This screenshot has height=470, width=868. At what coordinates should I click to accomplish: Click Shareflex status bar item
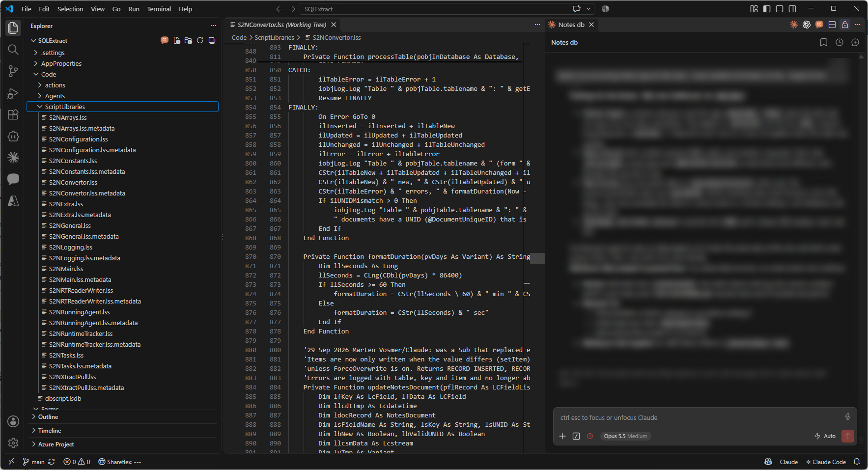click(119, 462)
